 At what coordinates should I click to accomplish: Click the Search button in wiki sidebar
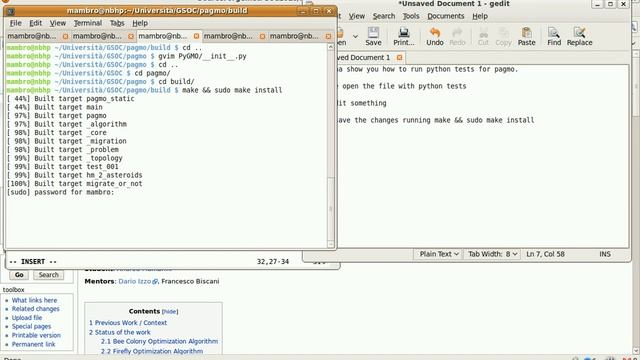point(49,275)
